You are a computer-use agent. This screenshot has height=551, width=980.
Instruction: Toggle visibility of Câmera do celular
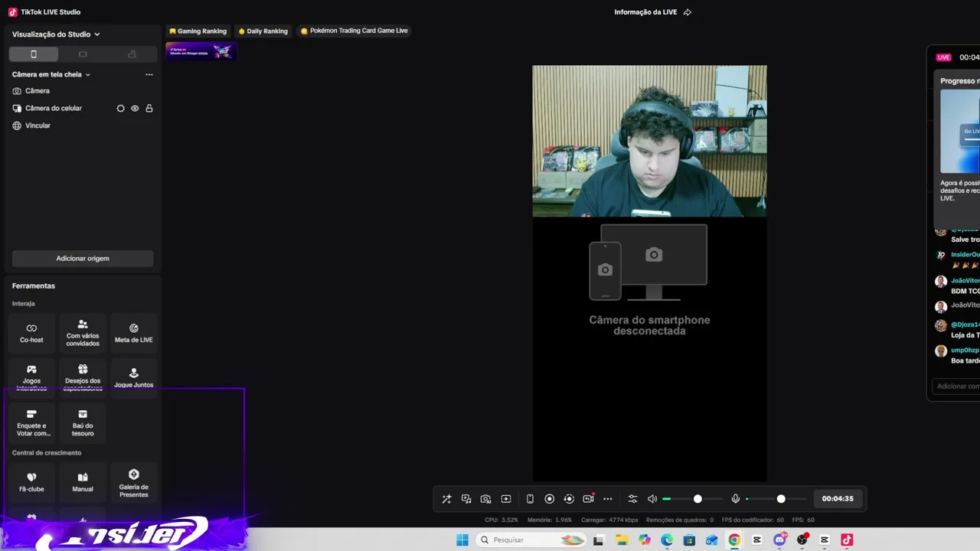pyautogui.click(x=135, y=109)
